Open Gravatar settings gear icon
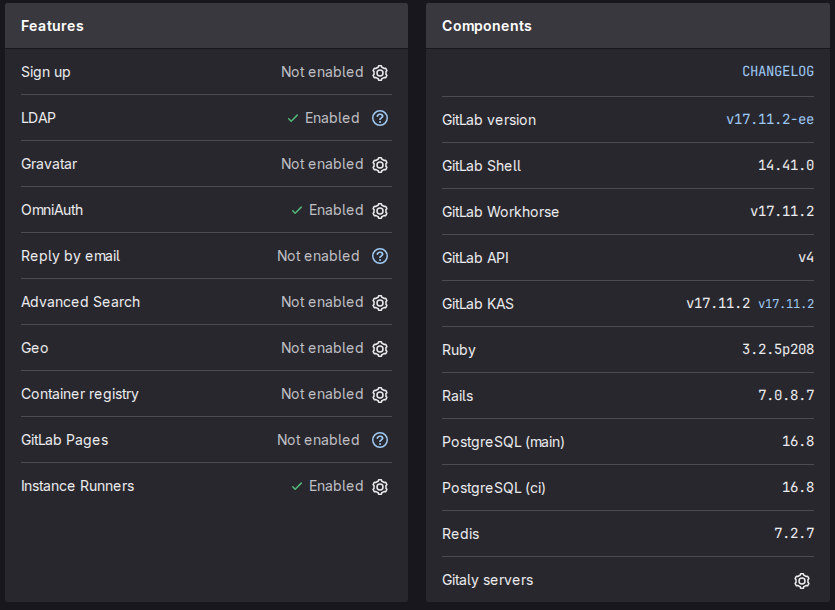The height and width of the screenshot is (610, 835). click(x=380, y=165)
